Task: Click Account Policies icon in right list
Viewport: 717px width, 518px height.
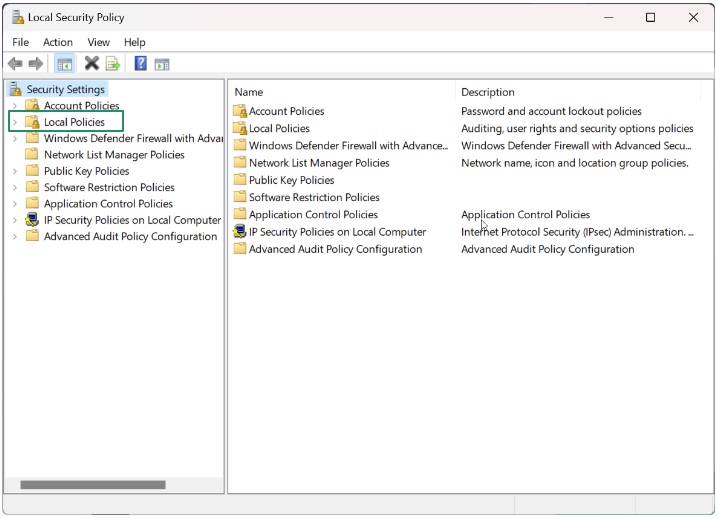Action: click(240, 111)
